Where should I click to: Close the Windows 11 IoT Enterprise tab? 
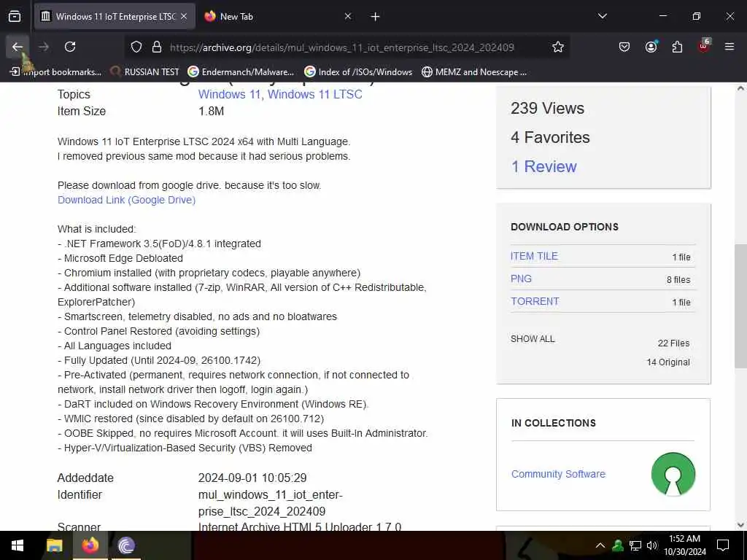184,16
